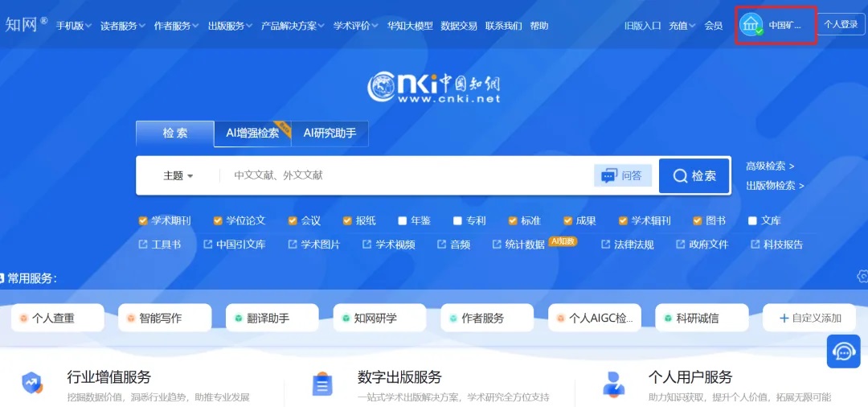The width and height of the screenshot is (868, 407).
Task: Uncheck the 标准 checkbox
Action: click(x=513, y=221)
